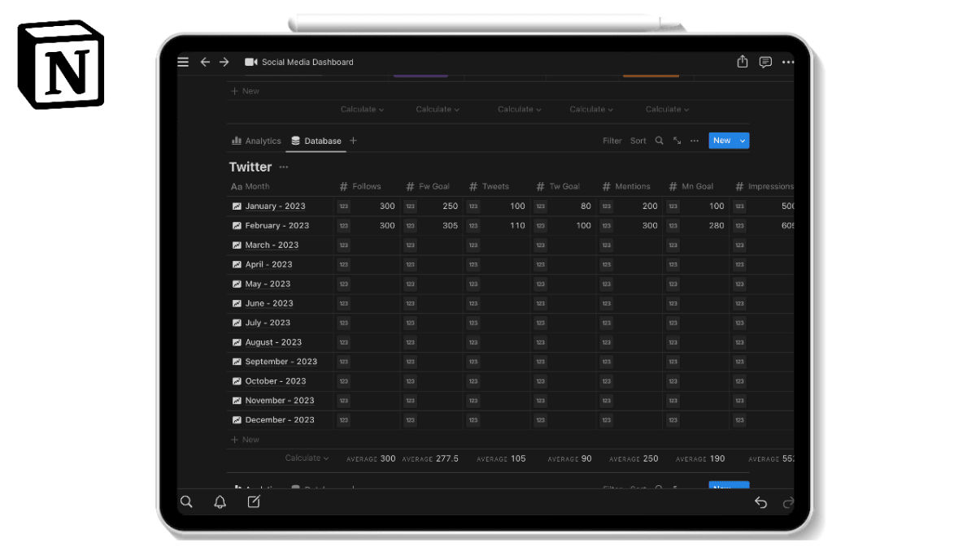Click the page icon of June - 2023
Image resolution: width=980 pixels, height=551 pixels.
[x=237, y=303]
